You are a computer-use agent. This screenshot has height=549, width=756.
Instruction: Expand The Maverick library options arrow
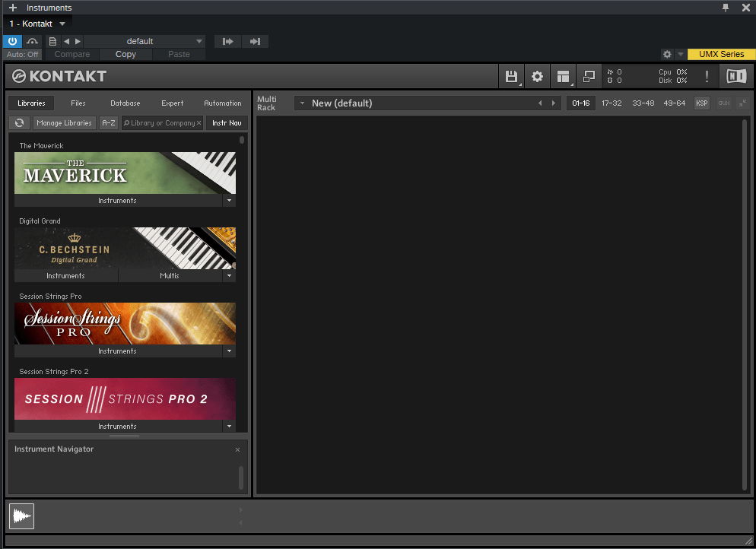click(229, 201)
